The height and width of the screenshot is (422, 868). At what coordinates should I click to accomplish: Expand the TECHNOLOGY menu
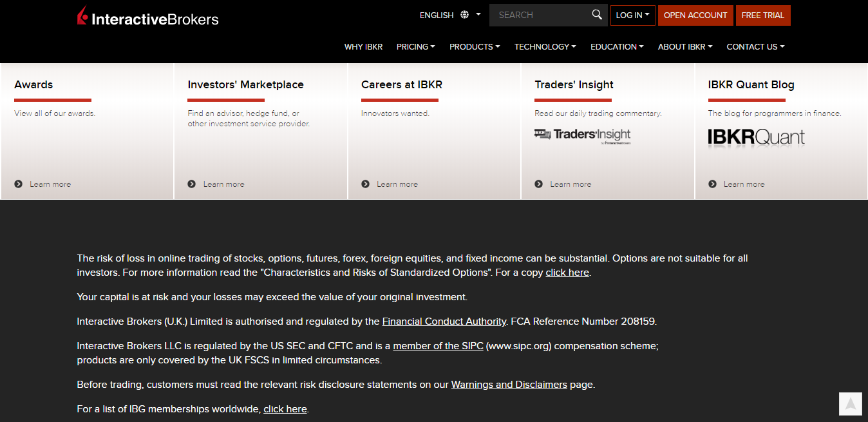(x=545, y=46)
